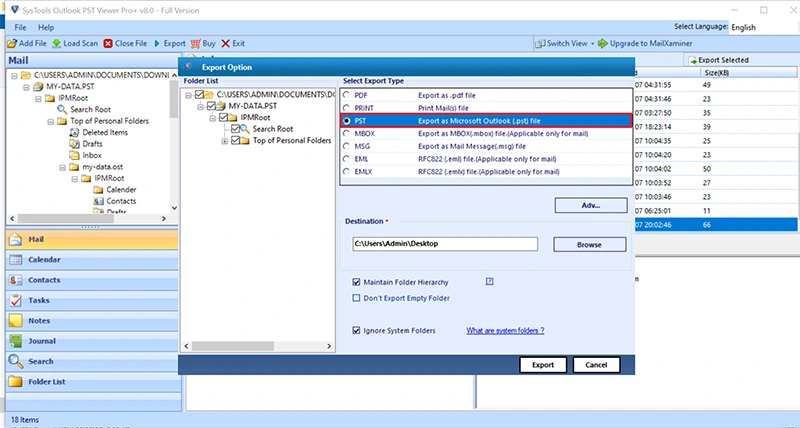Click the Export Selected icon
800x428 pixels.
coord(693,61)
